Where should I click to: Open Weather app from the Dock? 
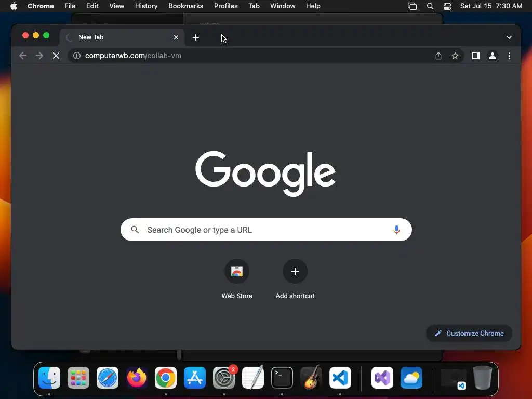411,378
